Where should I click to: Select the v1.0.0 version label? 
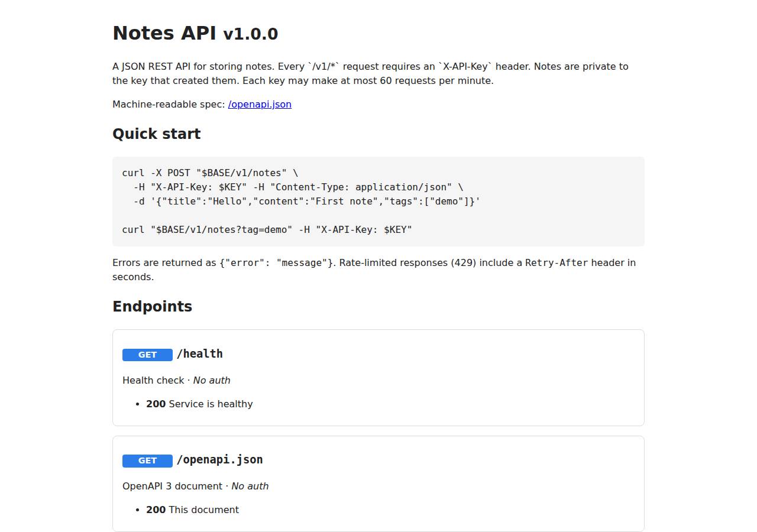[250, 34]
